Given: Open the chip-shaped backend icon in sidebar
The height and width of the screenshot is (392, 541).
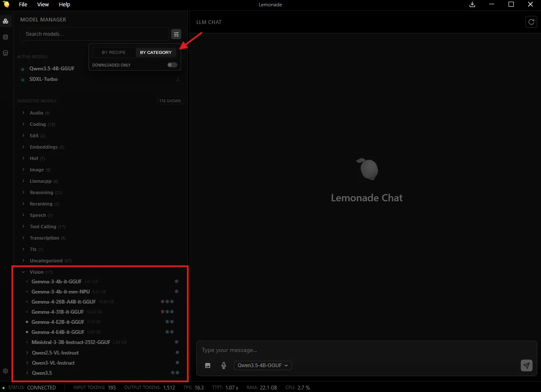Looking at the screenshot, I should click(x=5, y=37).
